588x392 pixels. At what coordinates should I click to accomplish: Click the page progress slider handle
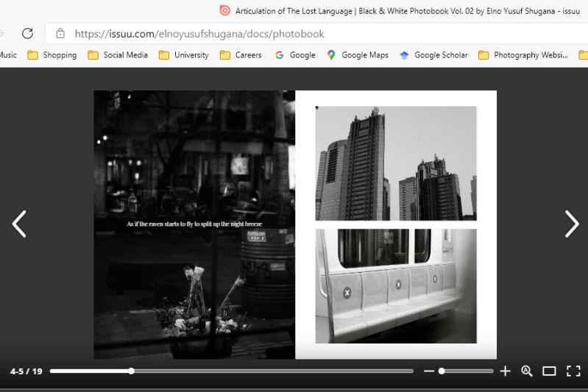tap(131, 371)
